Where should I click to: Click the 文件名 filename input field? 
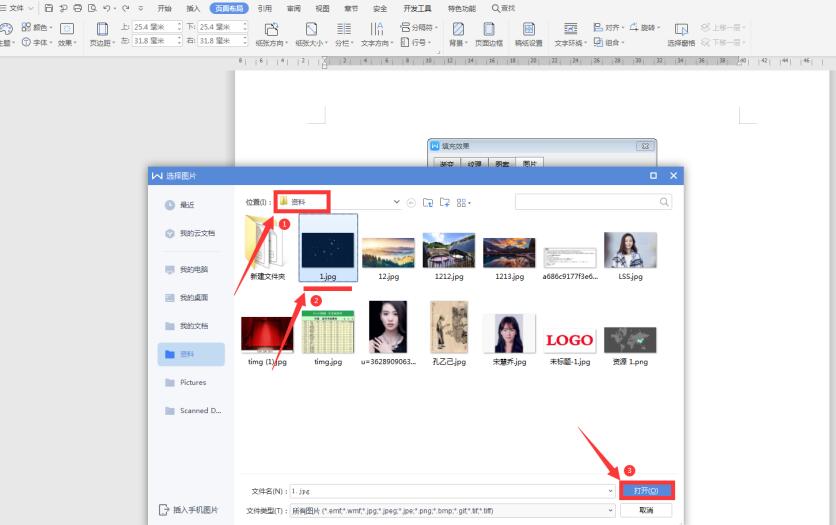(x=452, y=491)
